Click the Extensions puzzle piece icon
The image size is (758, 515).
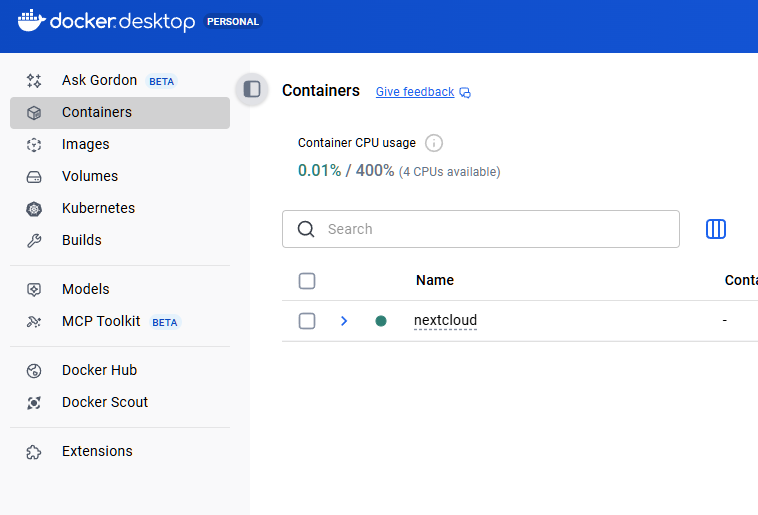tap(34, 452)
